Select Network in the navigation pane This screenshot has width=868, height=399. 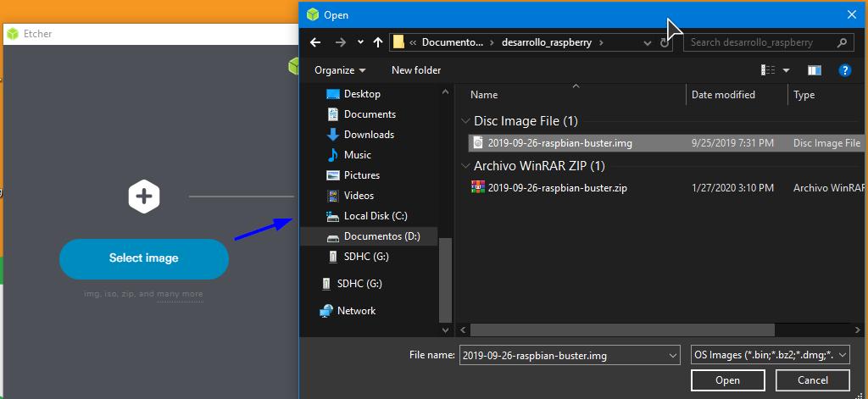pos(356,311)
